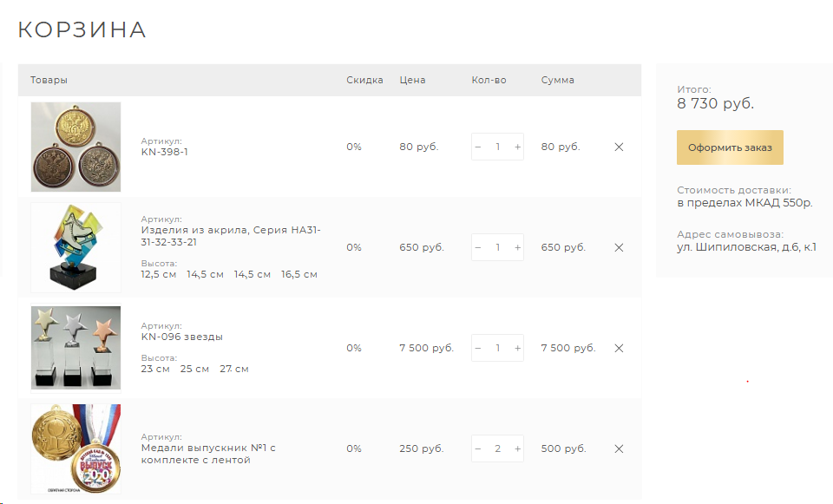Remove graduate medals from cart
Screen dimensions: 833x504
619,448
